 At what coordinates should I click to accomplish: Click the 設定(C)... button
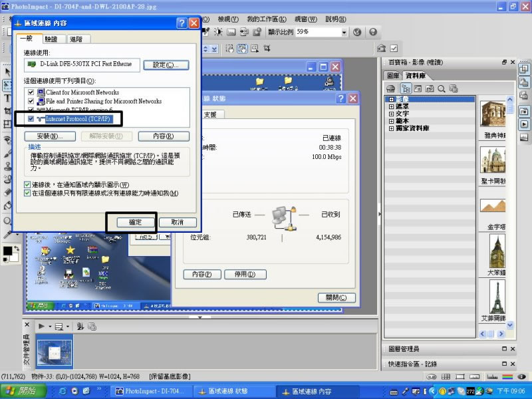166,65
